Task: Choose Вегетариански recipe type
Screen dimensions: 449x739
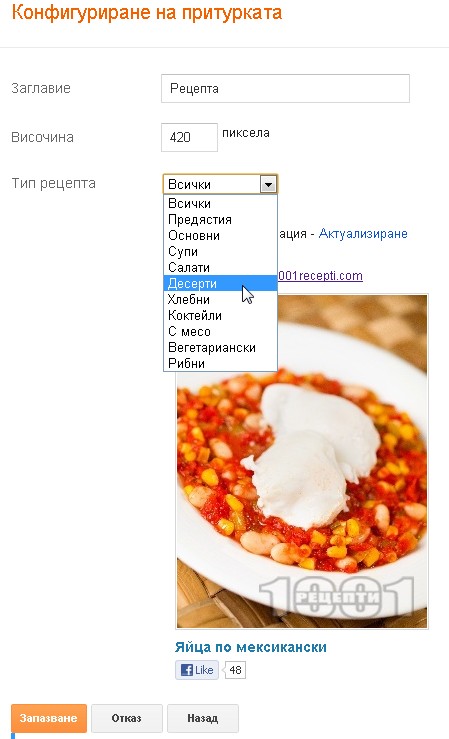Action: point(220,348)
